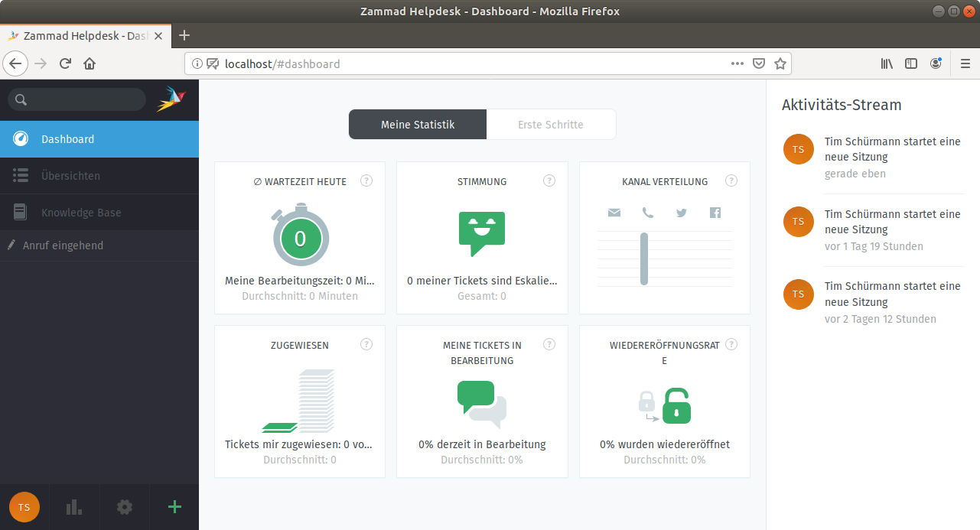Open Firefox hamburger menu
980x530 pixels.
pyautogui.click(x=965, y=63)
